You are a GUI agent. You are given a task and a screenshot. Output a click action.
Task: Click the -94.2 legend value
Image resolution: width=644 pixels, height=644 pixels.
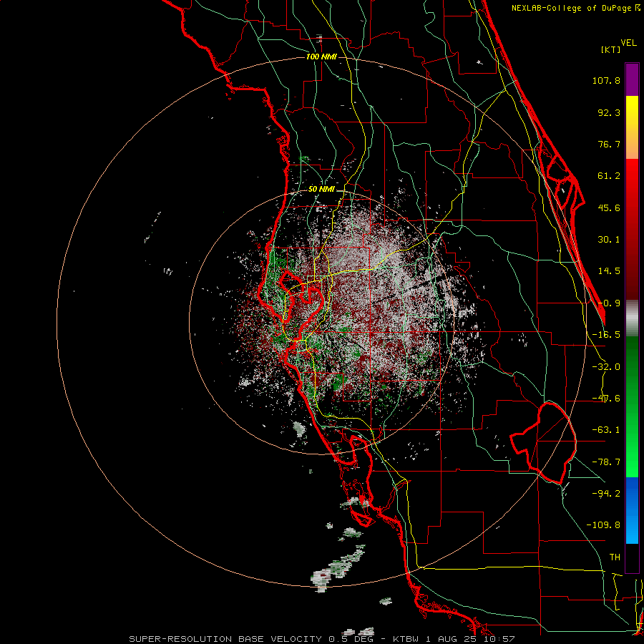pos(606,493)
